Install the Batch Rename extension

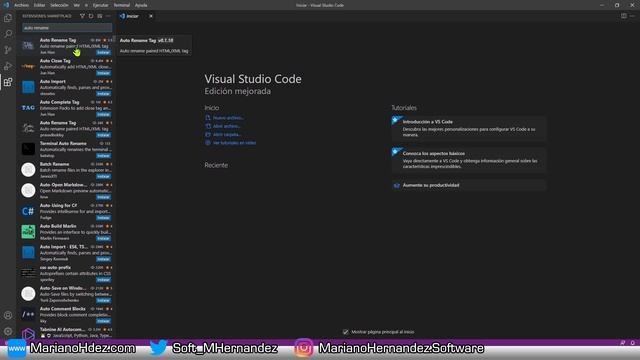(103, 176)
